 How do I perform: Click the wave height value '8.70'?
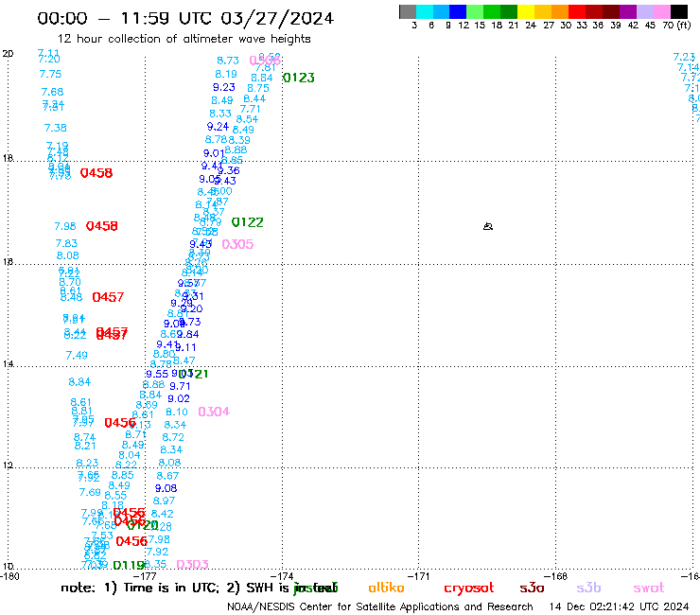click(70, 282)
